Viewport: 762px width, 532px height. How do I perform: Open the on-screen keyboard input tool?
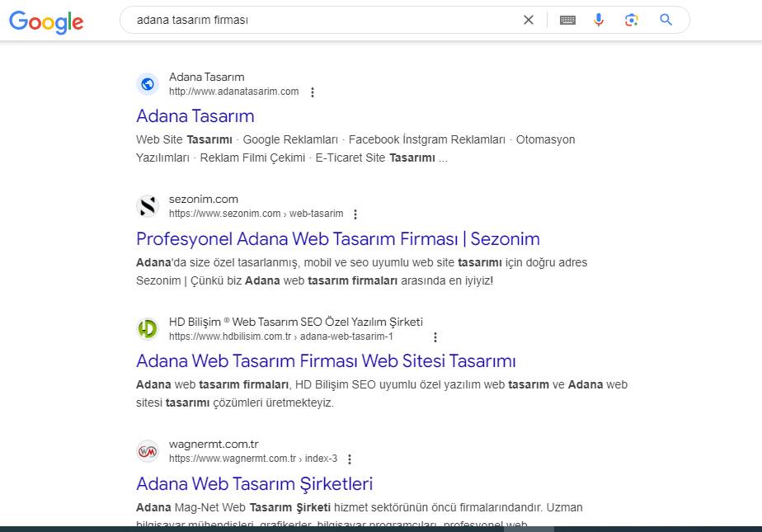[567, 20]
